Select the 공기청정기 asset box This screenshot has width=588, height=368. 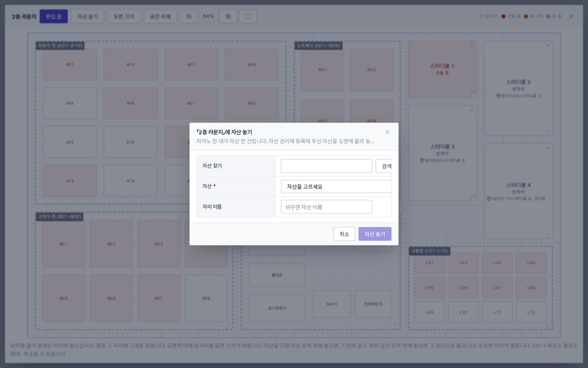click(x=277, y=308)
